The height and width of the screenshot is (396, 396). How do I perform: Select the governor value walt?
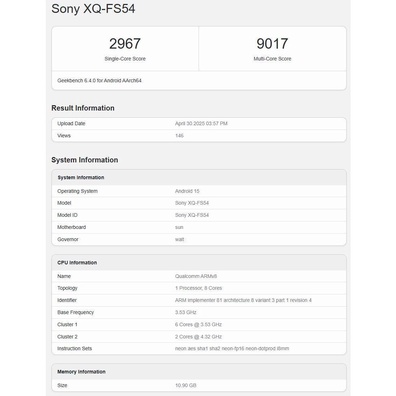[x=179, y=239]
